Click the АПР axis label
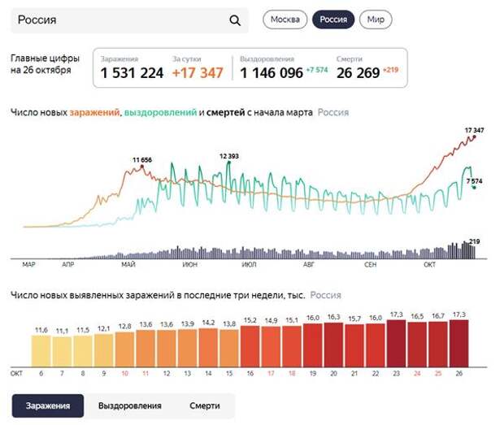Image resolution: width=504 pixels, height=425 pixels. (67, 264)
